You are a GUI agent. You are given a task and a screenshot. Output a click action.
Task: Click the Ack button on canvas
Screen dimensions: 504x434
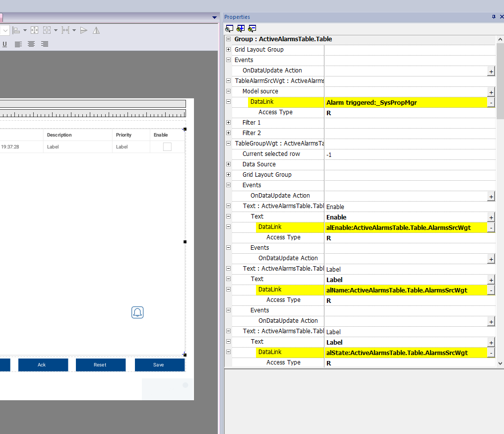click(43, 365)
